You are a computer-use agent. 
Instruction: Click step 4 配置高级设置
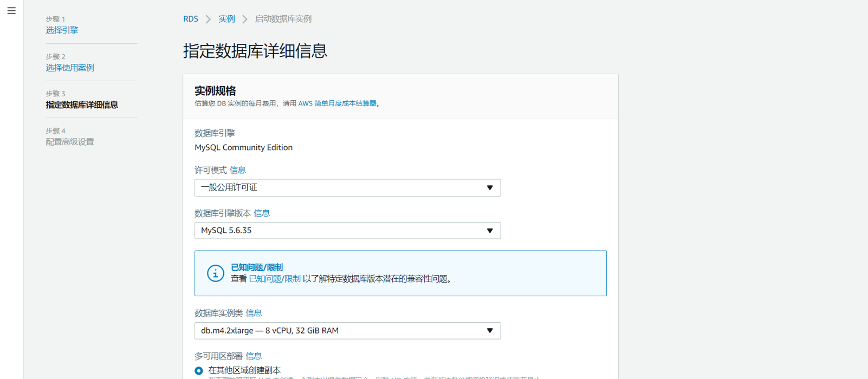[70, 142]
